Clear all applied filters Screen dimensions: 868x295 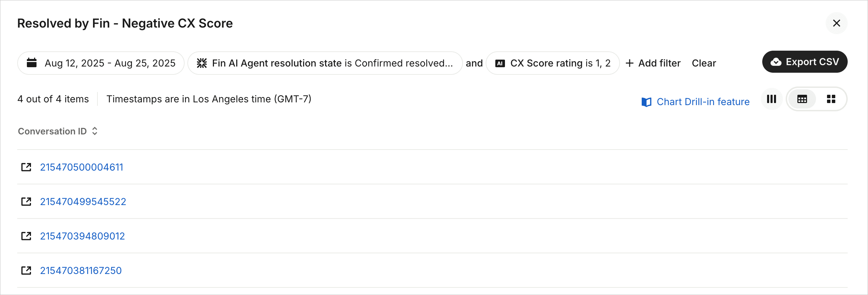pos(704,63)
